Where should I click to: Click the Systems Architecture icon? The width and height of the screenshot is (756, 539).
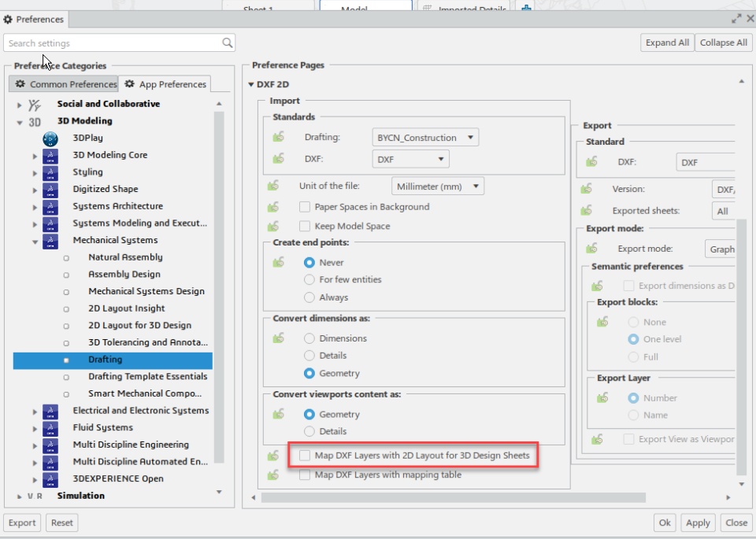point(50,207)
